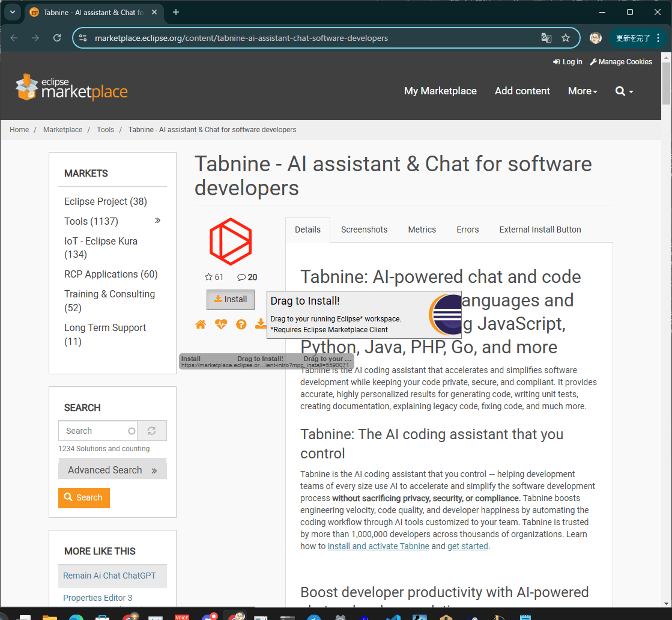Click the star favorite icon showing 61
Viewport: 672px width, 620px height.
tap(209, 277)
